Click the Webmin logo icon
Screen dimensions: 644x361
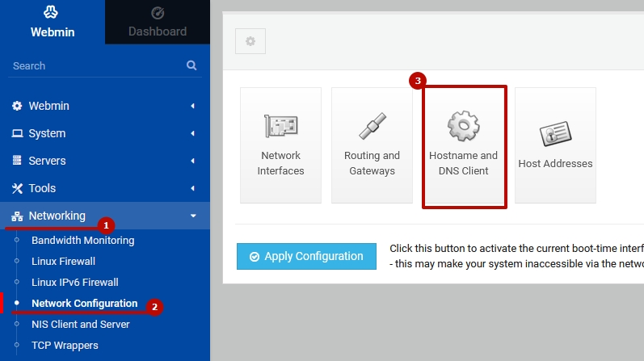click(x=51, y=12)
